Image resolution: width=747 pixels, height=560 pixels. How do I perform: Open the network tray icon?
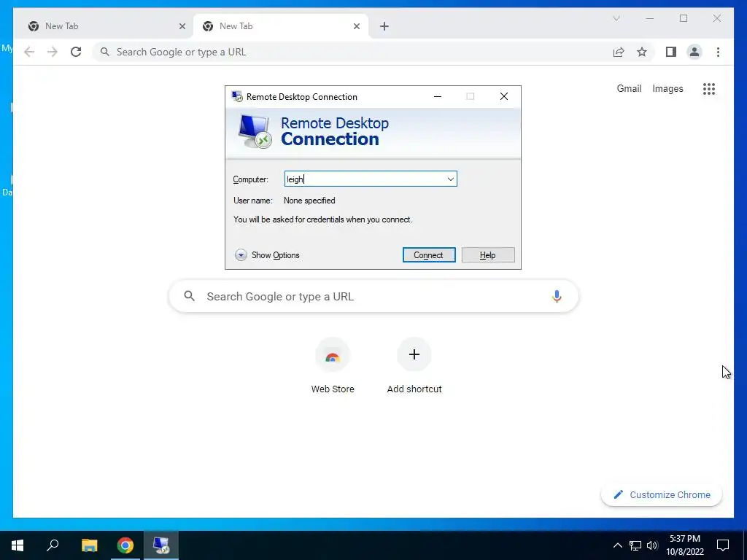point(635,545)
